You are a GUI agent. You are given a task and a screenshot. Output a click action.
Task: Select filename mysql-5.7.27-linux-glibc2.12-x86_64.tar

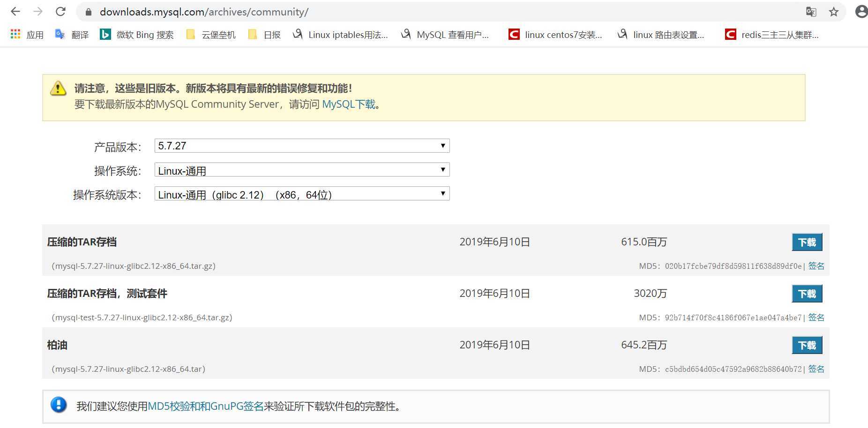pyautogui.click(x=128, y=369)
